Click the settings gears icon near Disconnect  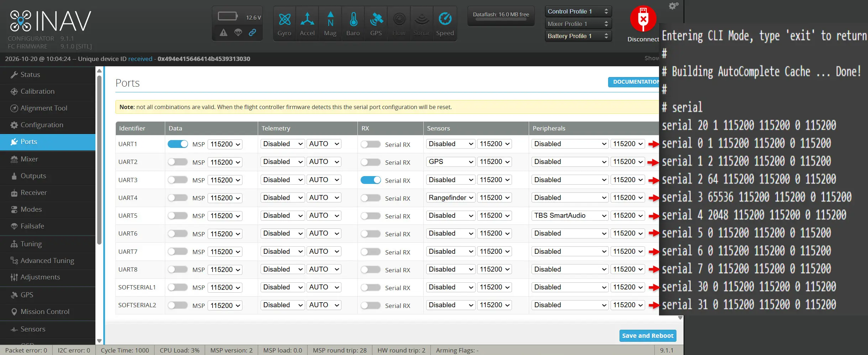673,6
